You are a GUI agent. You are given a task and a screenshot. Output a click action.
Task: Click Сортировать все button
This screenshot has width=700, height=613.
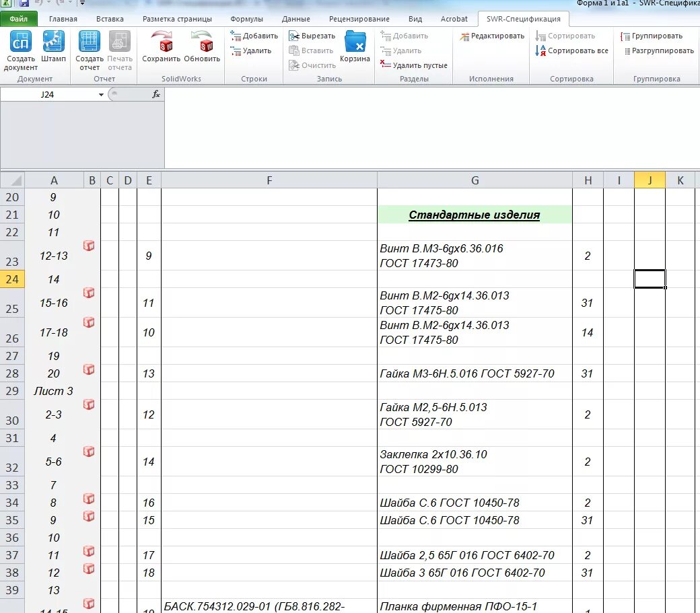572,50
